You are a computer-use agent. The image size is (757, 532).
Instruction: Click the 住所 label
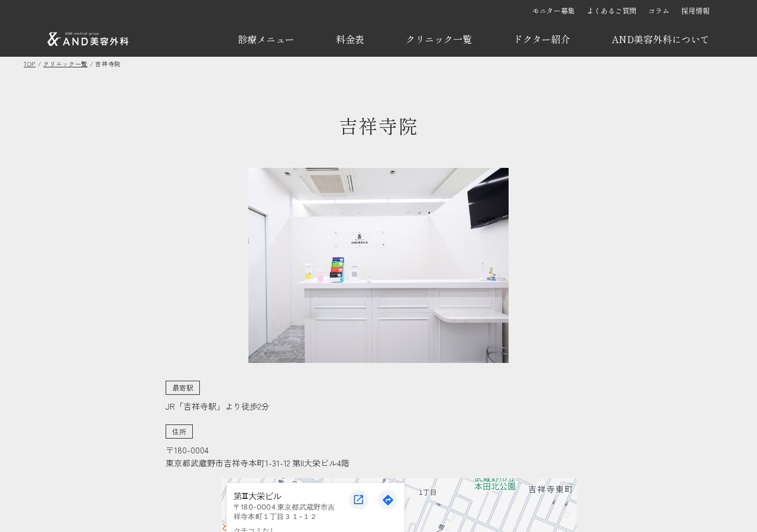[179, 432]
